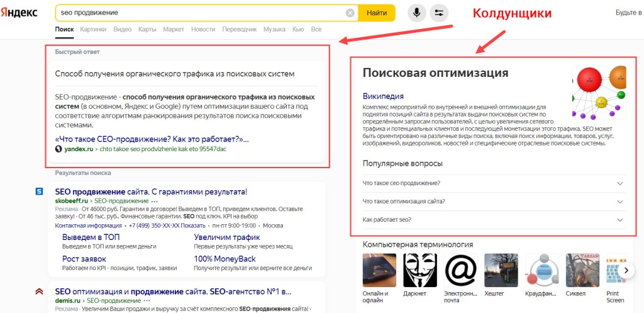Open the 100% MoneyBack sitelink
Screen dimensions: 644x313
(225, 259)
